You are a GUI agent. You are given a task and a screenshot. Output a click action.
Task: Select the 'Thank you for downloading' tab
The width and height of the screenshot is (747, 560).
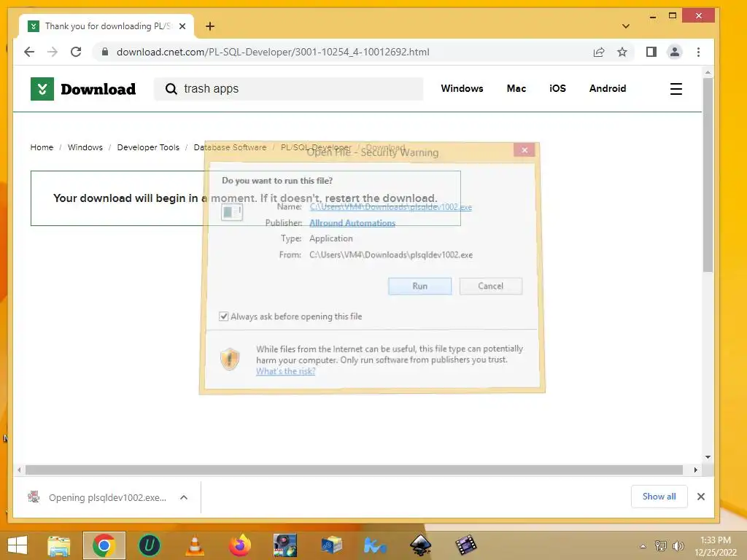[107, 26]
